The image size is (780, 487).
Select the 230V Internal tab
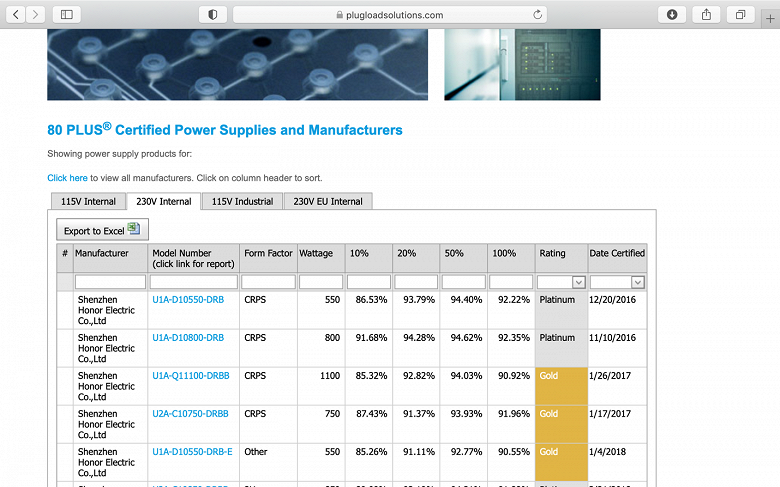click(164, 201)
